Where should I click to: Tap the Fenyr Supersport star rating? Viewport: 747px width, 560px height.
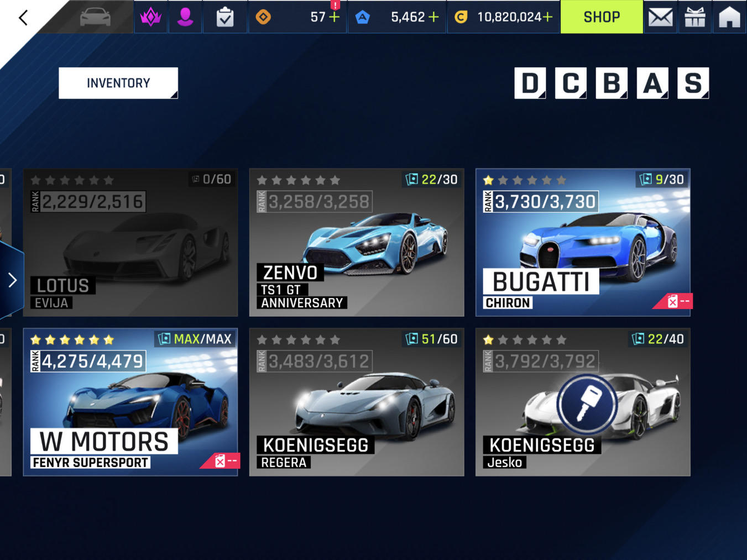point(72,340)
